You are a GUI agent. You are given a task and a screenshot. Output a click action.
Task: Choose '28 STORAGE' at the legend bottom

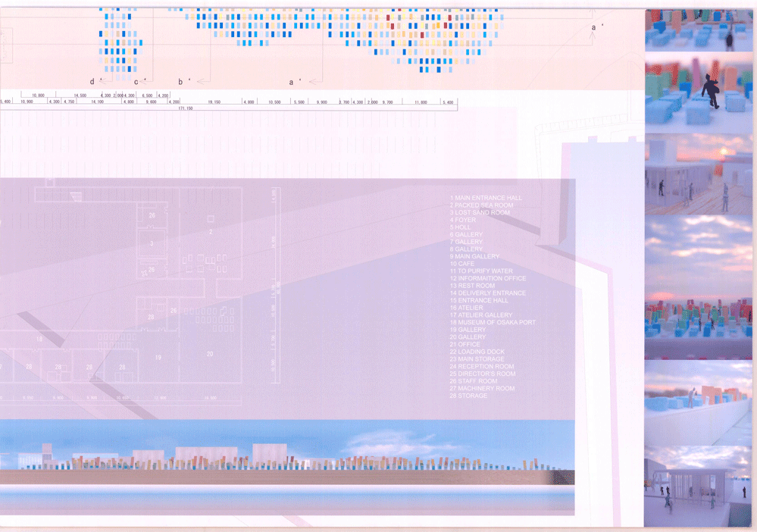(468, 396)
